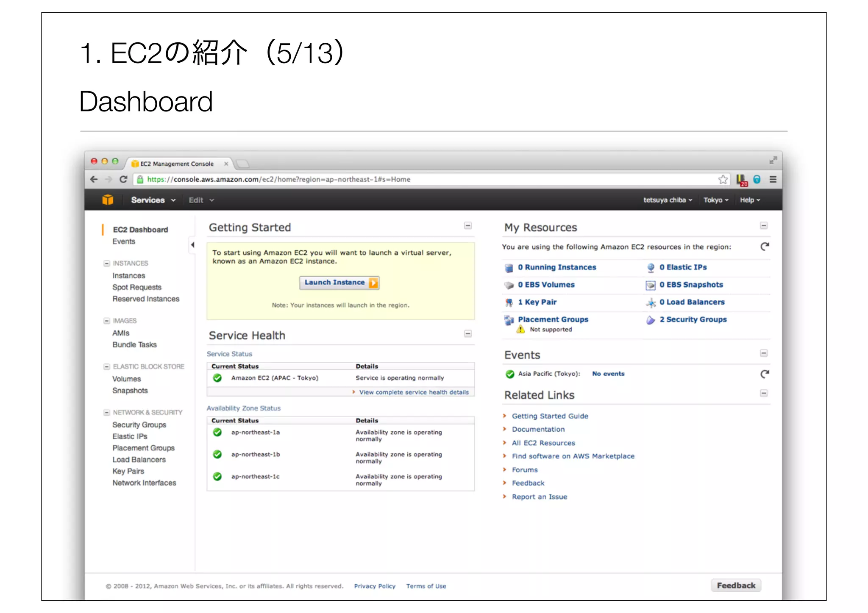Image resolution: width=868 pixels, height=613 pixels.
Task: Click the EBS Volumes disk icon
Action: pyautogui.click(x=509, y=285)
